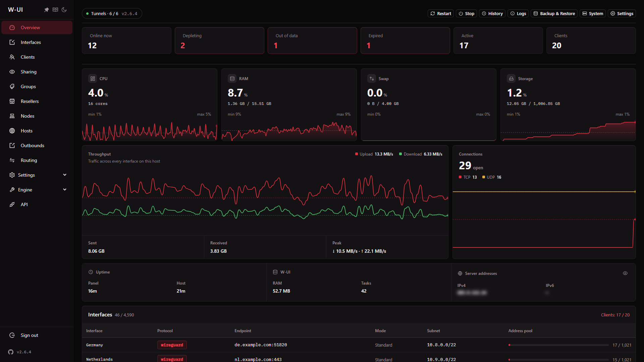
Task: Open the documentation book icon
Action: click(x=55, y=10)
